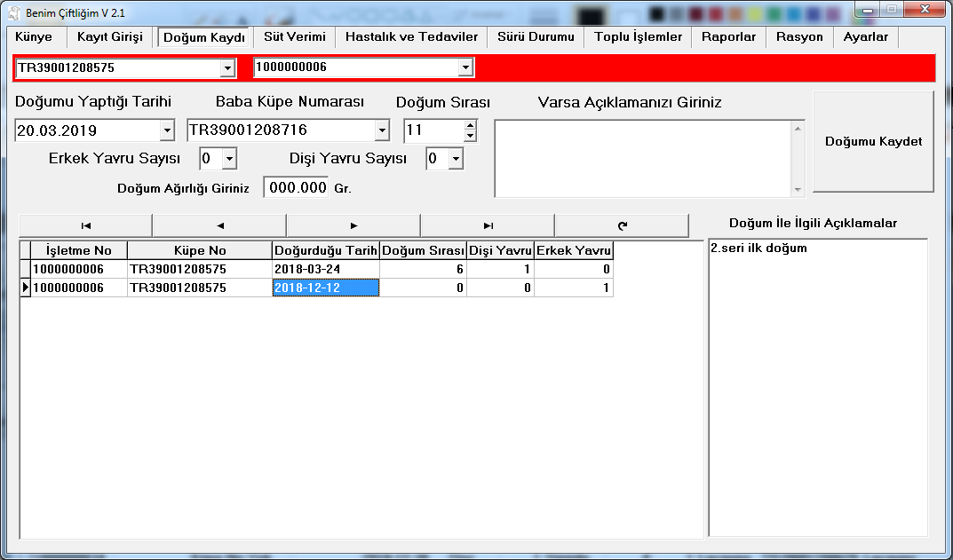The image size is (953, 560).
Task: Refresh the birth records grid
Action: [622, 225]
